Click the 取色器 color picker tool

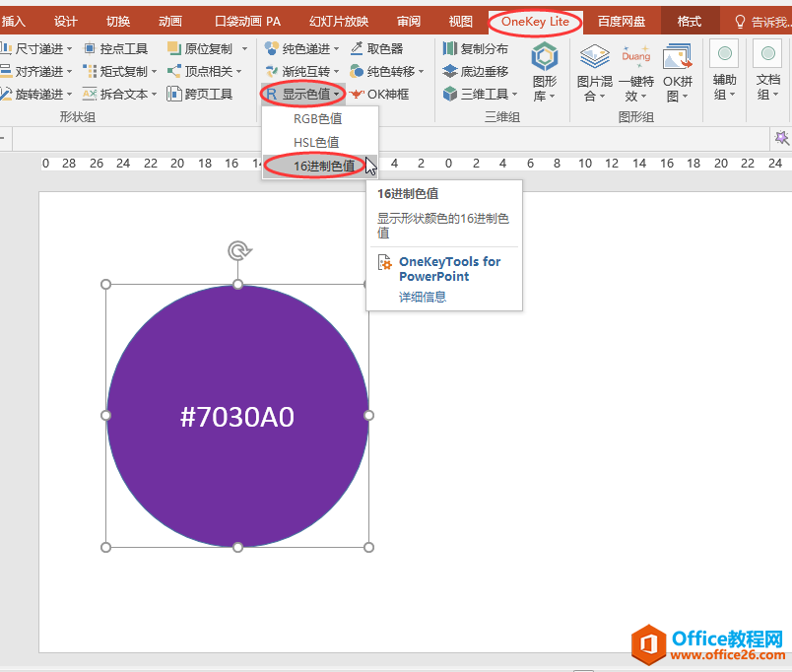click(x=376, y=48)
